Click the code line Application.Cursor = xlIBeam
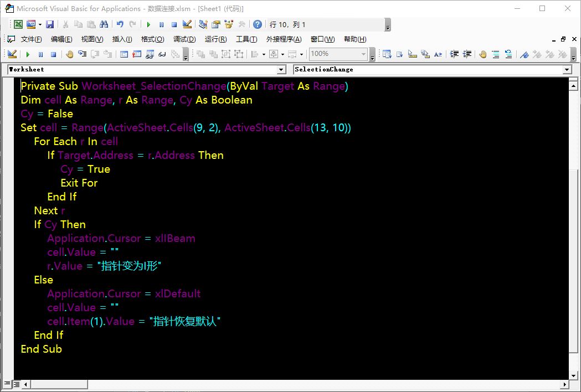The image size is (581, 392). [121, 238]
